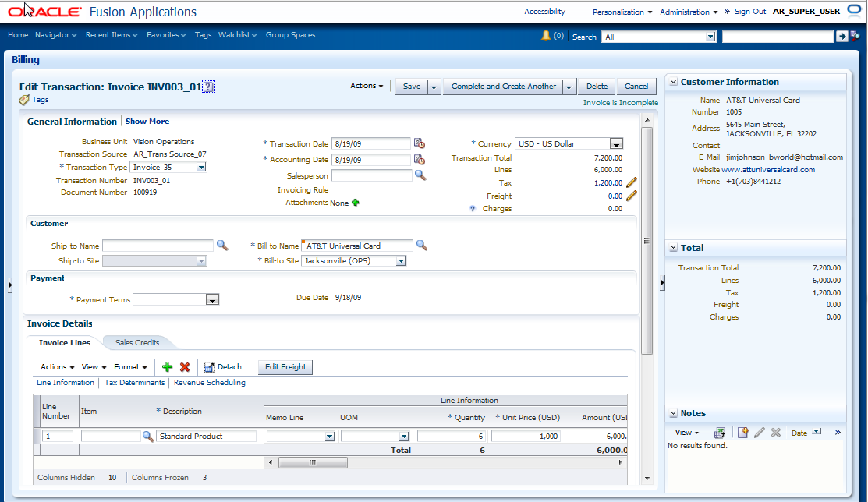This screenshot has height=502, width=868.
Task: Open the Transaction Date calendar picker
Action: [x=420, y=143]
